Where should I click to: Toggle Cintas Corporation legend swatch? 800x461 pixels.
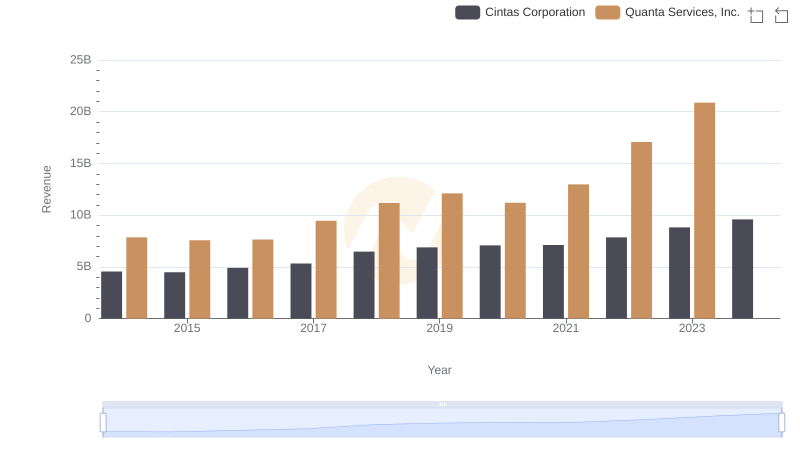(467, 12)
